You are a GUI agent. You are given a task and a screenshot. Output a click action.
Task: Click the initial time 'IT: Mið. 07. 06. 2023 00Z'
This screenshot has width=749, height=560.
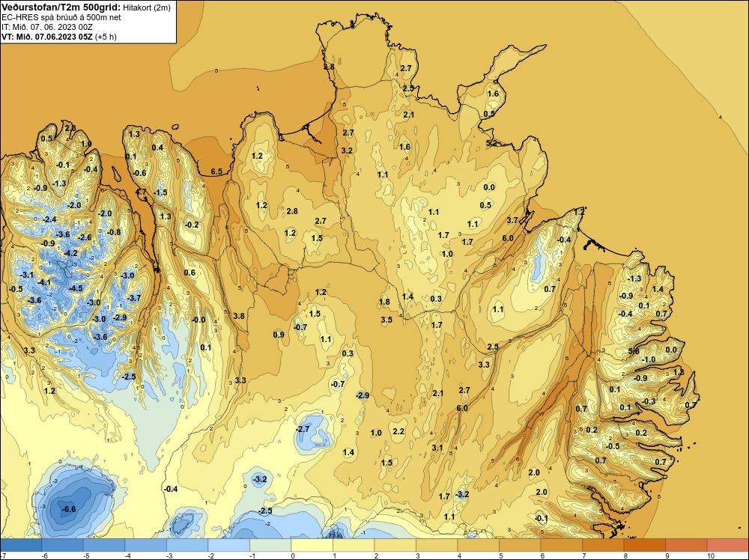pos(46,27)
